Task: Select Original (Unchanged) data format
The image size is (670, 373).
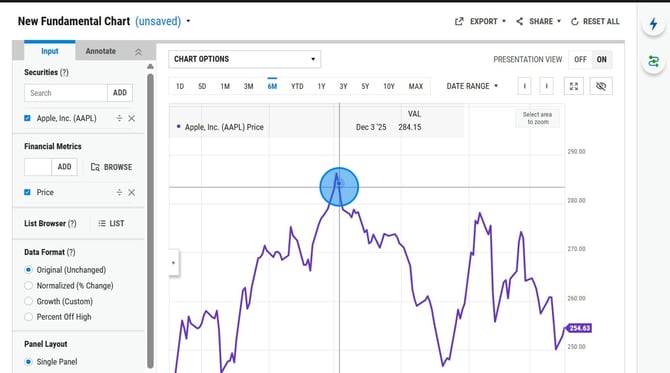Action: (x=28, y=270)
